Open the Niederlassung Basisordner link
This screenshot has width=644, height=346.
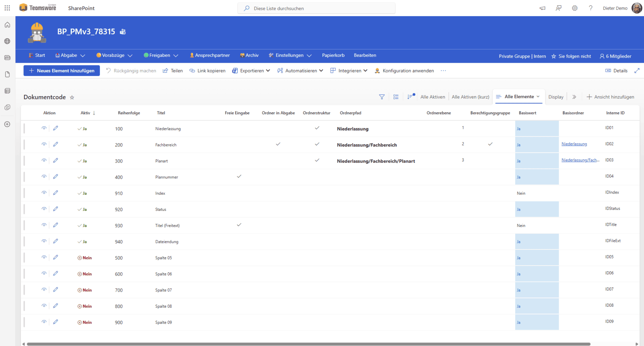(x=574, y=144)
